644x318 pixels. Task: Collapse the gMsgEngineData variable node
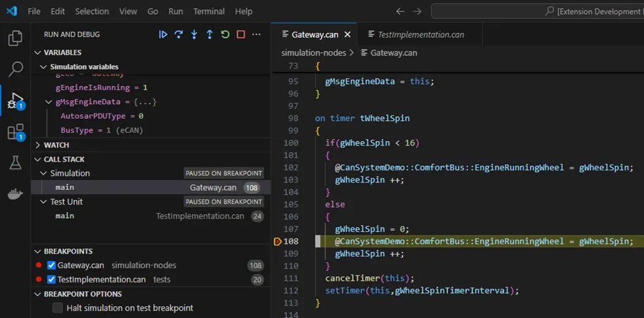pyautogui.click(x=49, y=102)
